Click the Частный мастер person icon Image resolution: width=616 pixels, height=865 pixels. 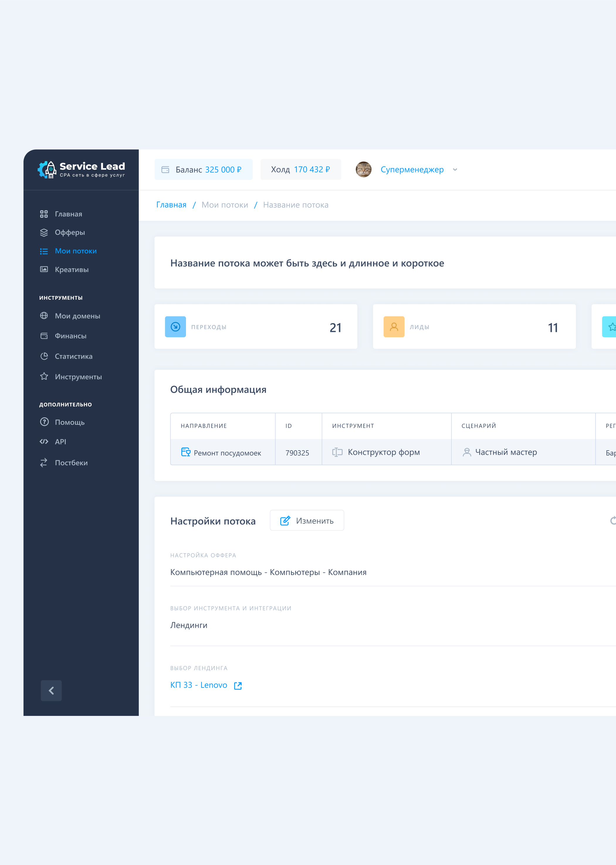tap(467, 452)
